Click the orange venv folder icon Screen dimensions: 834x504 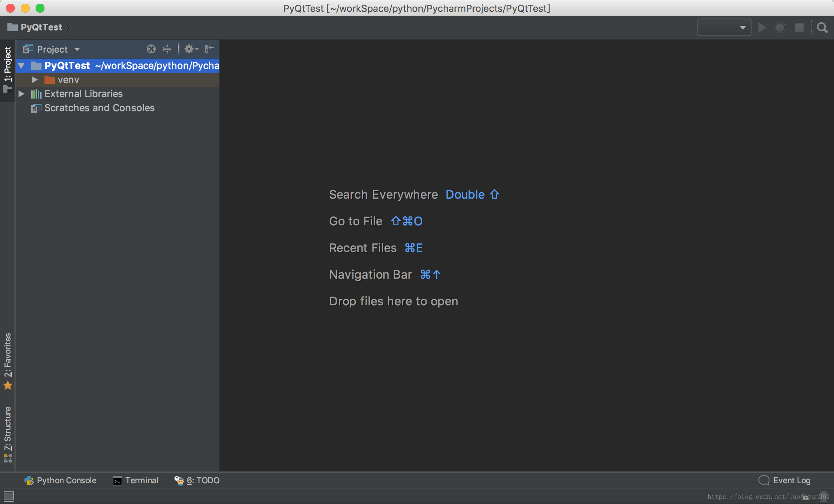tap(50, 80)
